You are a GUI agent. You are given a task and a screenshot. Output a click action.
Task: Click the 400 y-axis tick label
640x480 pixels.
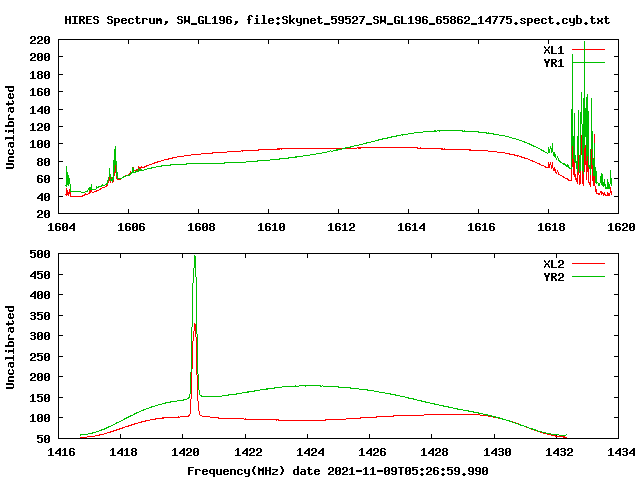pyautogui.click(x=40, y=295)
